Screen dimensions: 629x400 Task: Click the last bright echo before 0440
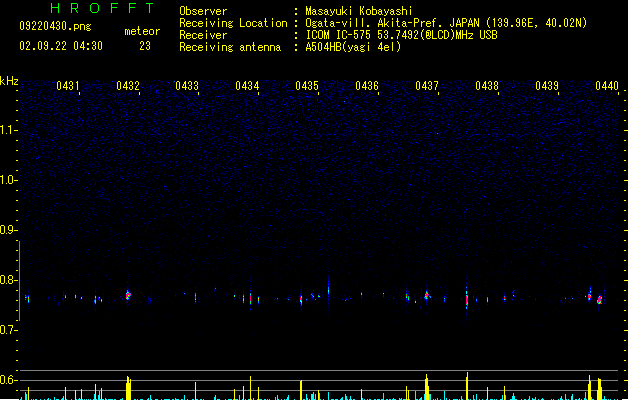(599, 300)
